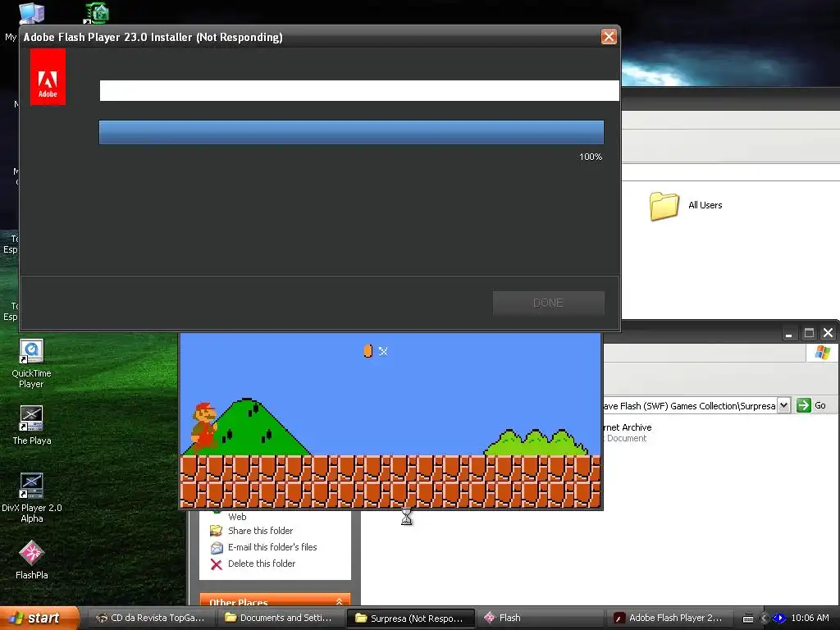Open the QuickTime Player desktop shortcut
The height and width of the screenshot is (630, 840).
pos(31,364)
